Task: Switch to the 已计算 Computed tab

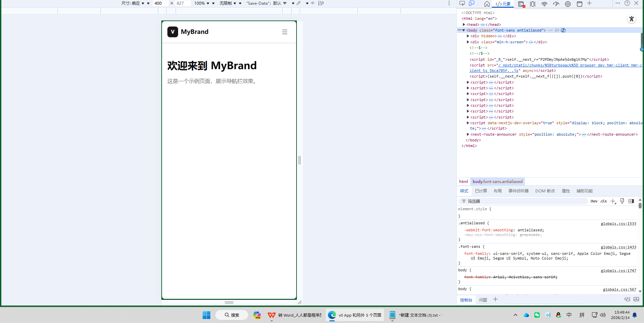Action: click(481, 191)
